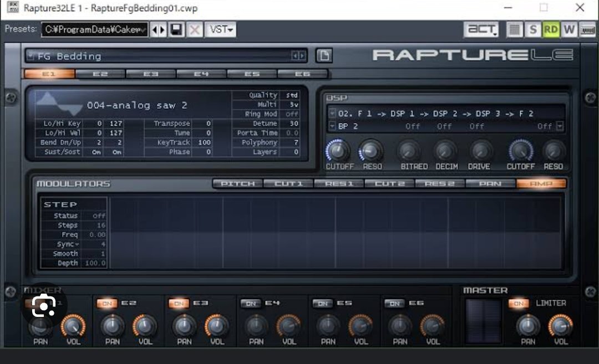The width and height of the screenshot is (599, 364).
Task: Select the E6 element tab
Action: [x=303, y=74]
